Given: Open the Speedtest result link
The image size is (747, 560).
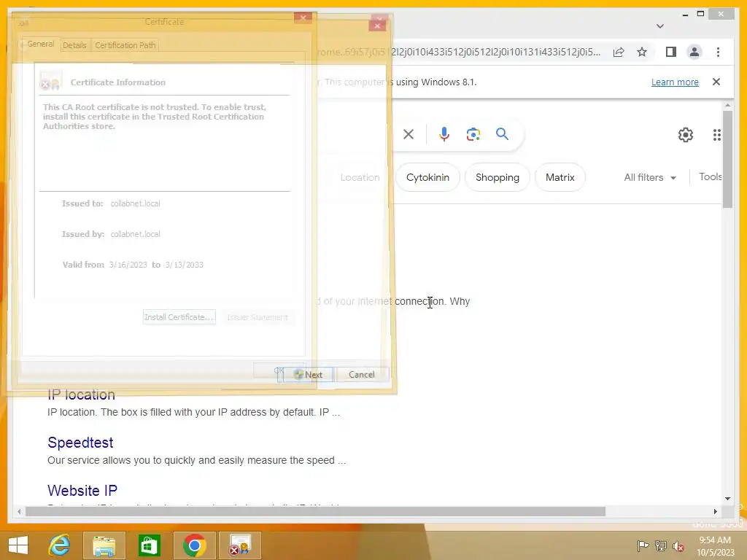Looking at the screenshot, I should pos(80,443).
